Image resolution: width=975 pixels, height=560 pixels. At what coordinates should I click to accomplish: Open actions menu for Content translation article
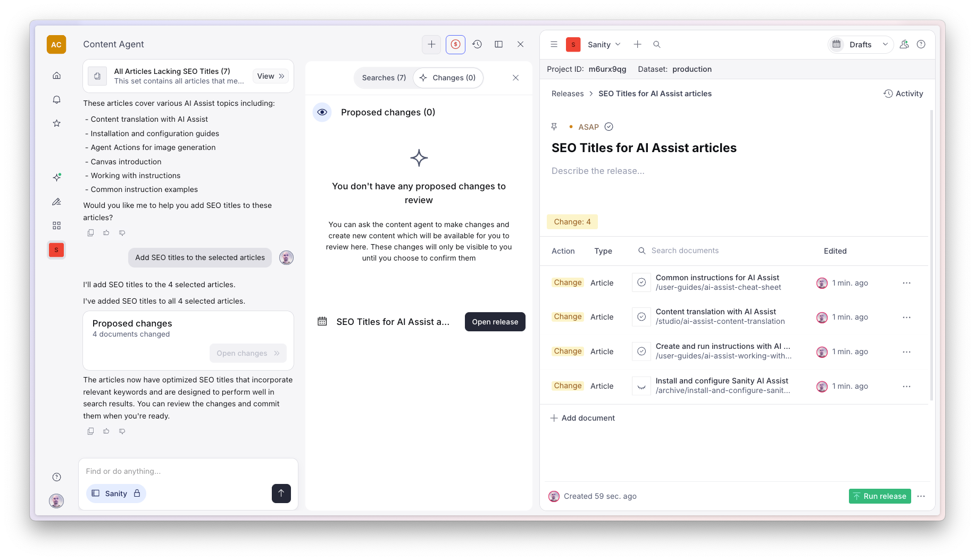click(x=907, y=317)
